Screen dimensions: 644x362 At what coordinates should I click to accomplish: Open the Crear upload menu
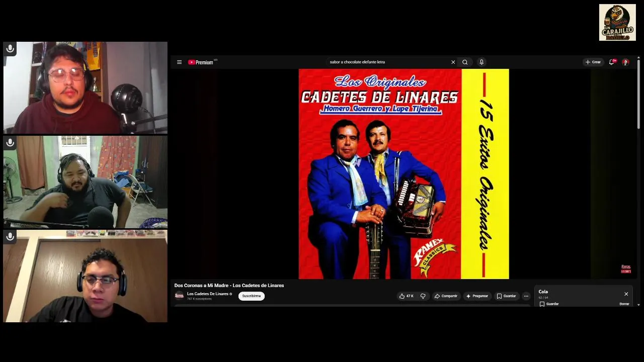click(593, 62)
